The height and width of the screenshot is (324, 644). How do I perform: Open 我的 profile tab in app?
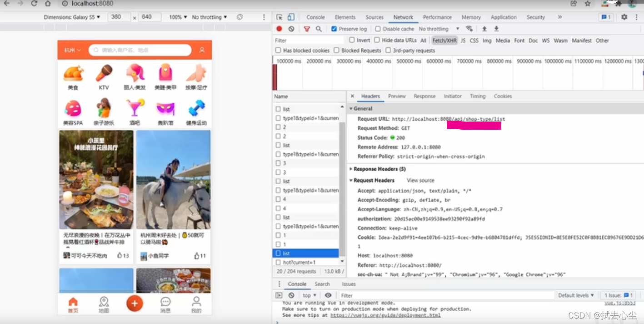tap(196, 305)
